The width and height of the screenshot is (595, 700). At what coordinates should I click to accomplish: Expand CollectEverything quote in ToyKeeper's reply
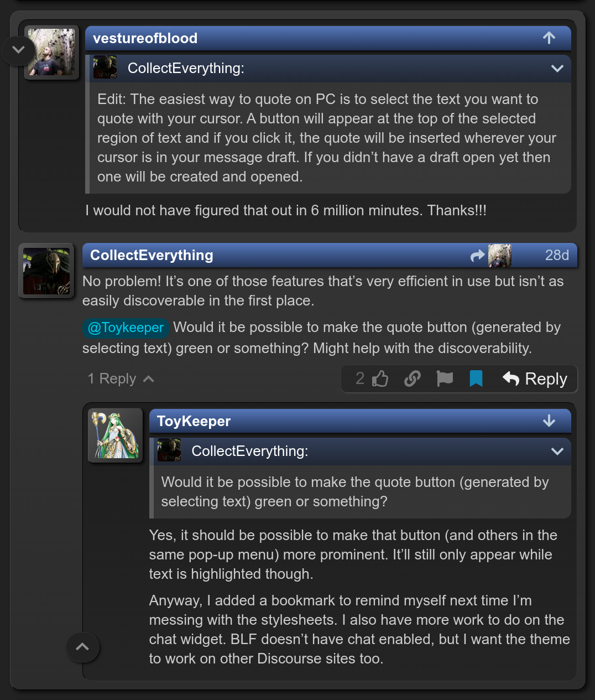click(x=557, y=452)
